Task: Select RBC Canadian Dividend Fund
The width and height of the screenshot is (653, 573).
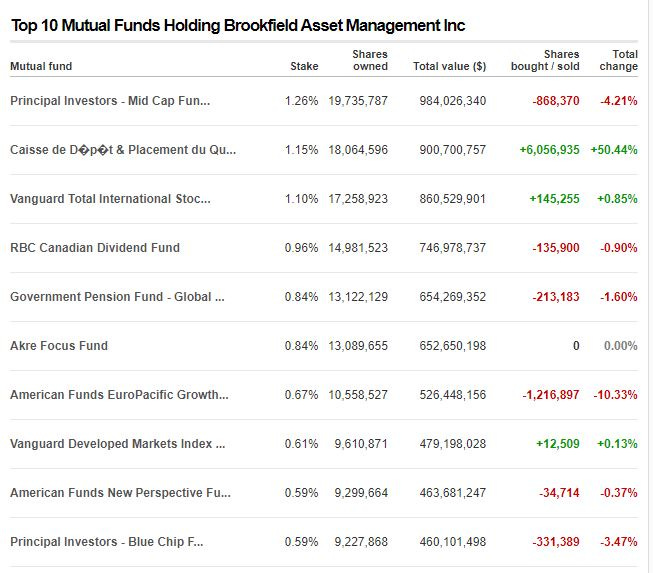Action: [x=95, y=248]
